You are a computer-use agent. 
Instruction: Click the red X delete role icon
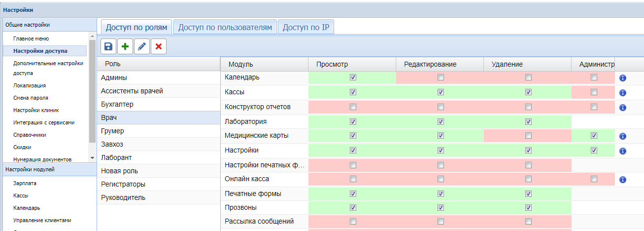pyautogui.click(x=158, y=46)
